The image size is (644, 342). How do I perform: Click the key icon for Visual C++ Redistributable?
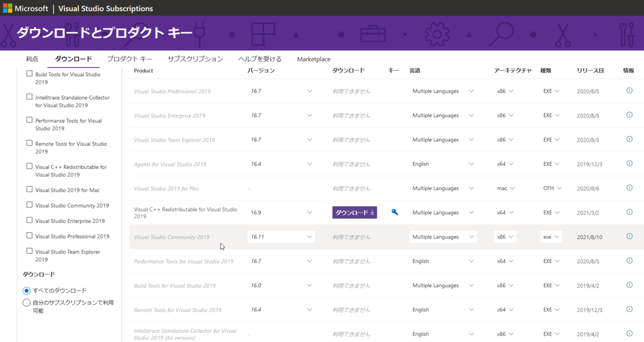pos(394,212)
